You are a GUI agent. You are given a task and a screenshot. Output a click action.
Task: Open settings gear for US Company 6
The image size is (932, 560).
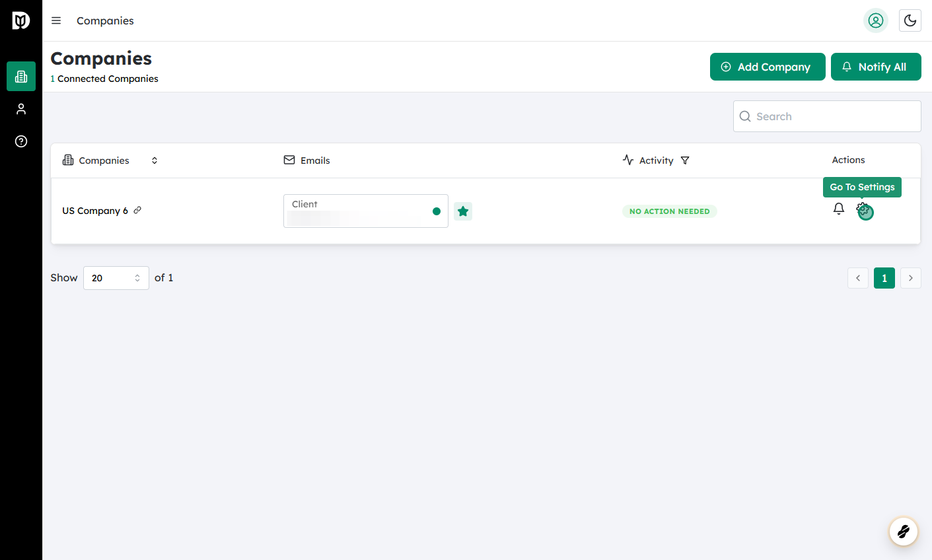tap(865, 211)
